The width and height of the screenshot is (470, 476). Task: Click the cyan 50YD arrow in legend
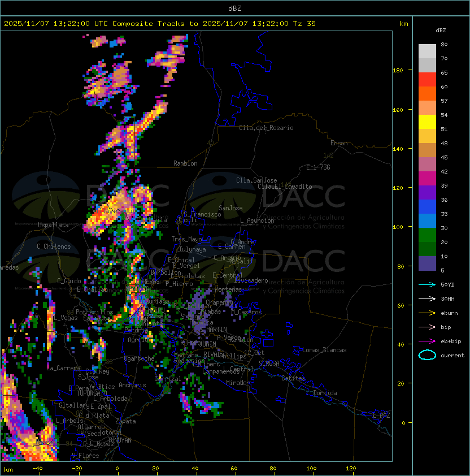[427, 284]
